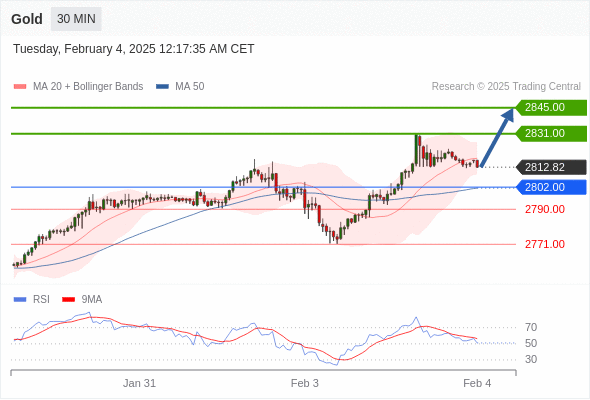Click the MA 50 legend label

point(190,87)
